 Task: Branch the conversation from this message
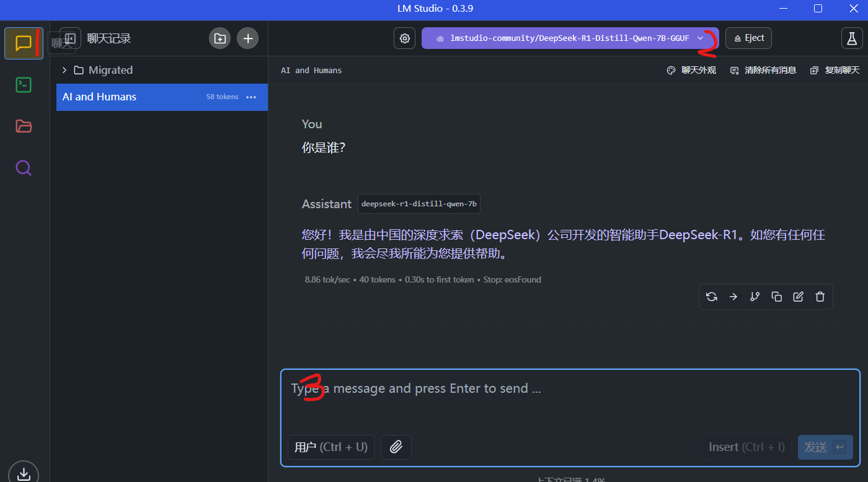[x=755, y=297]
